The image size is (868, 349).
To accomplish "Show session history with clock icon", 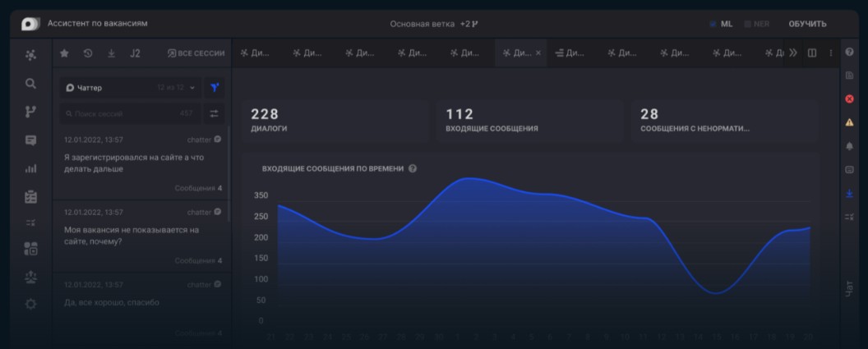I will point(88,53).
